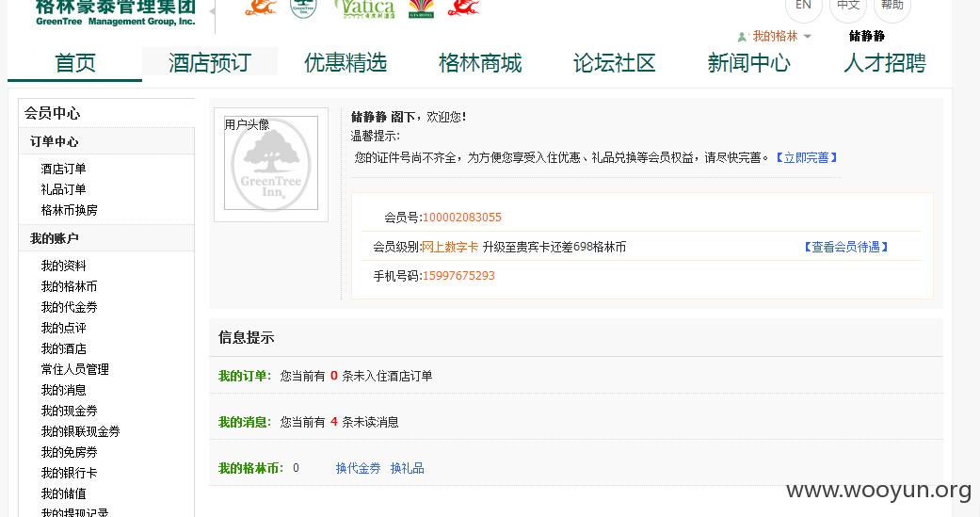
Task: Open 常住人员管理 in sidebar
Action: click(74, 369)
